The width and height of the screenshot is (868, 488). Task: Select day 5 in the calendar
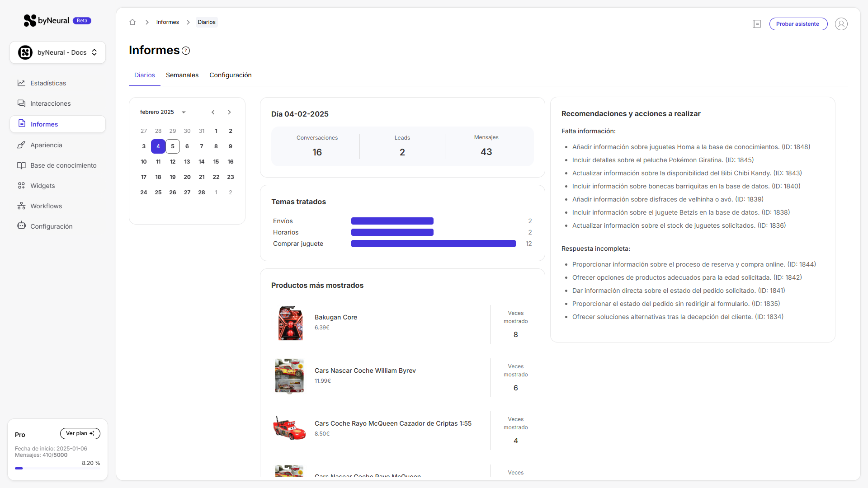(173, 146)
